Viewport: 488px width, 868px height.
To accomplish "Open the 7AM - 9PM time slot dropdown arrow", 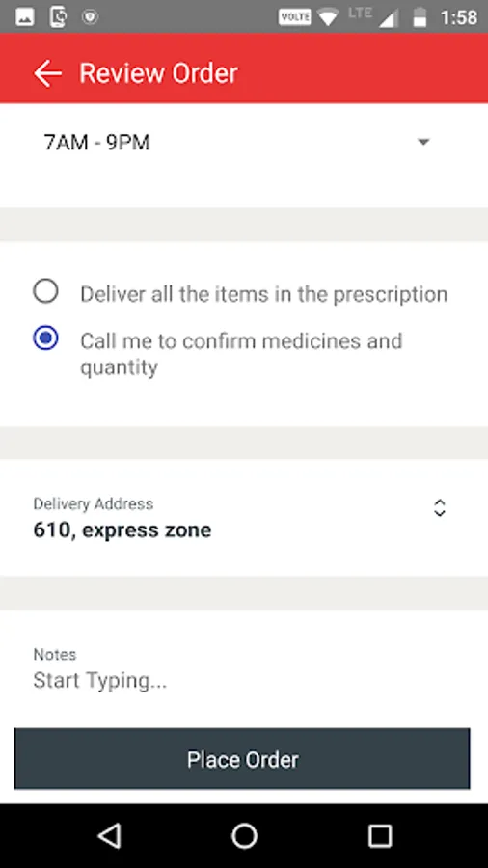I will click(x=423, y=143).
